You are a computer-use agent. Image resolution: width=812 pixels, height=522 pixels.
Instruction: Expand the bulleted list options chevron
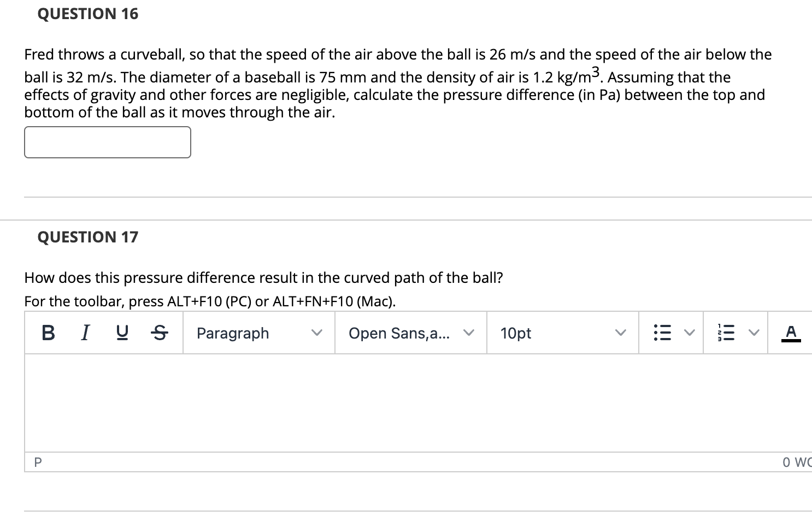point(689,332)
